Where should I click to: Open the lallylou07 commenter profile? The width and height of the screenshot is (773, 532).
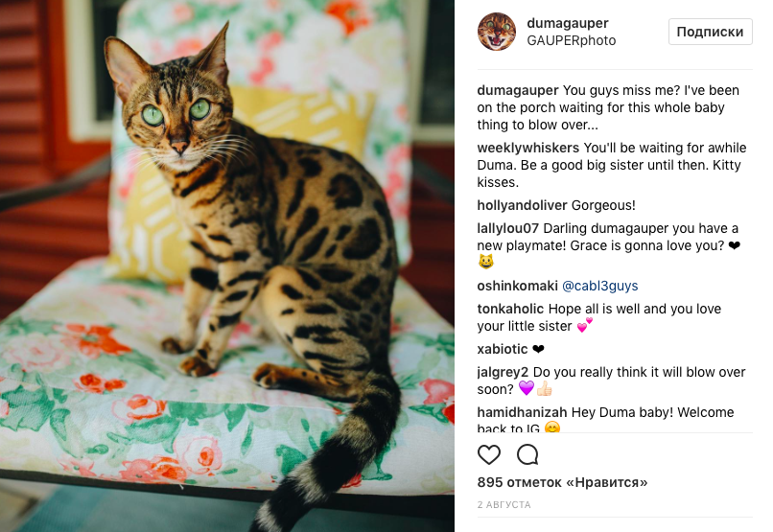(507, 228)
